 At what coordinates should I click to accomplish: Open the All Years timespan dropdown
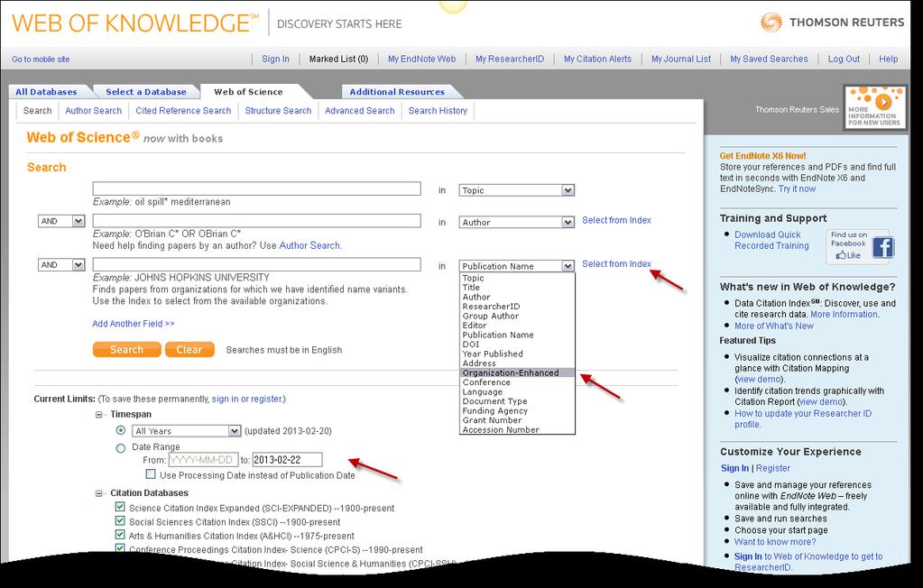(186, 431)
